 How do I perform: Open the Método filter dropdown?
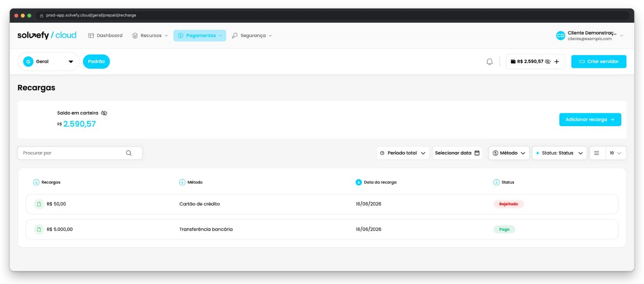pos(509,153)
